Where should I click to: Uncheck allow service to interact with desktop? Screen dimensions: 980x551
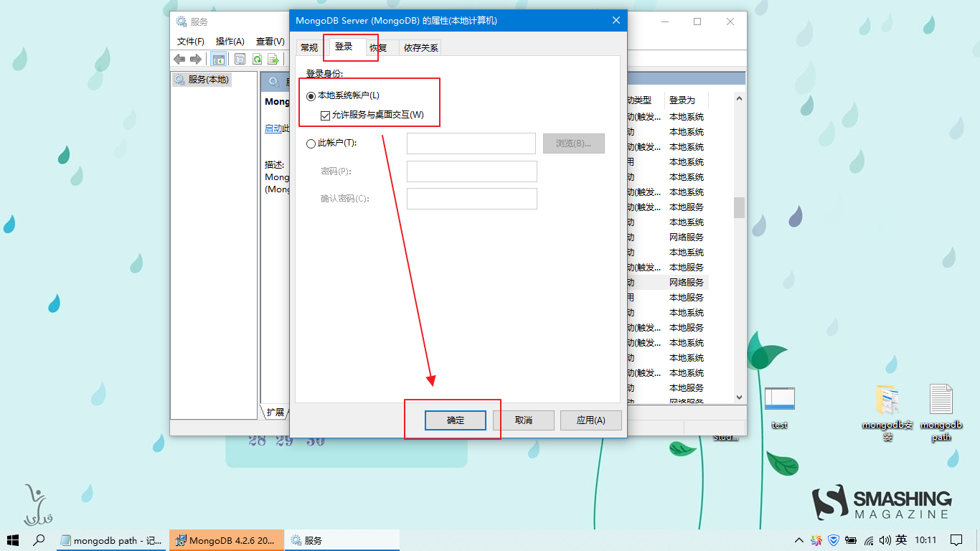coord(325,116)
